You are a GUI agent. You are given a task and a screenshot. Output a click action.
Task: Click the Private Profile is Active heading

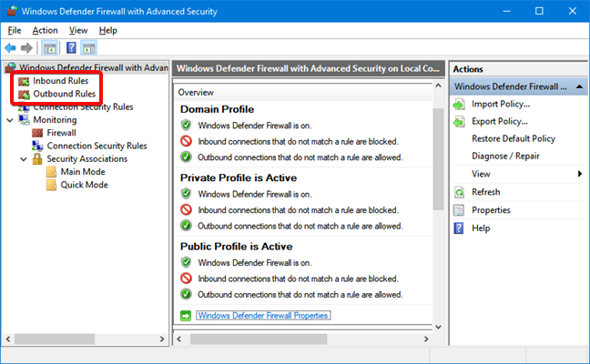239,177
